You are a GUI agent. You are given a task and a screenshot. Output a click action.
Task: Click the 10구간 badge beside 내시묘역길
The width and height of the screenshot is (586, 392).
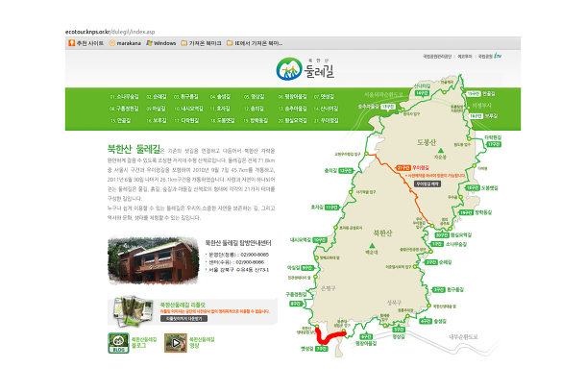tap(320, 240)
